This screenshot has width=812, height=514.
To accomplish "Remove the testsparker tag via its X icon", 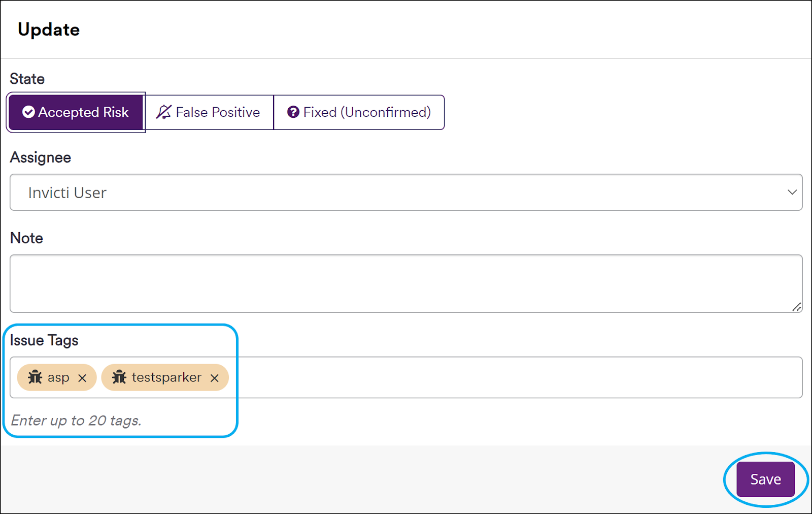I will [214, 378].
